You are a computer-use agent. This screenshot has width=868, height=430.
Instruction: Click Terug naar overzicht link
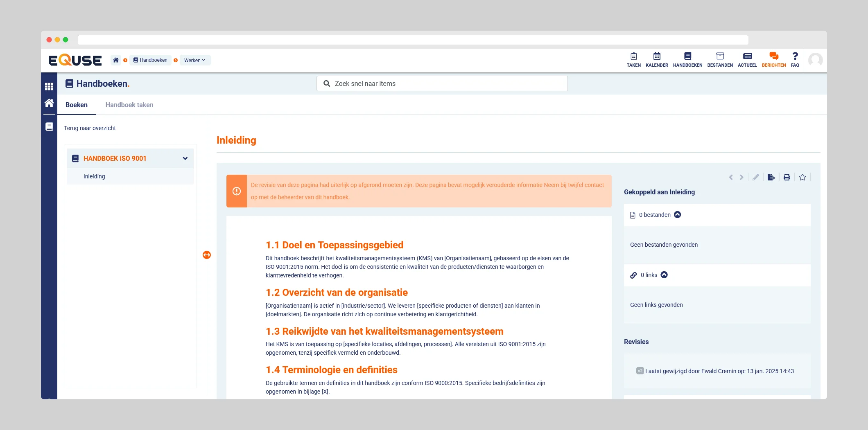(90, 128)
